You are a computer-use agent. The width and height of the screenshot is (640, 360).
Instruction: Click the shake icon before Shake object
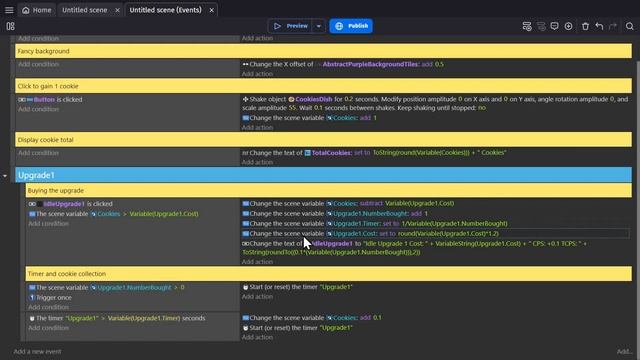tap(245, 99)
